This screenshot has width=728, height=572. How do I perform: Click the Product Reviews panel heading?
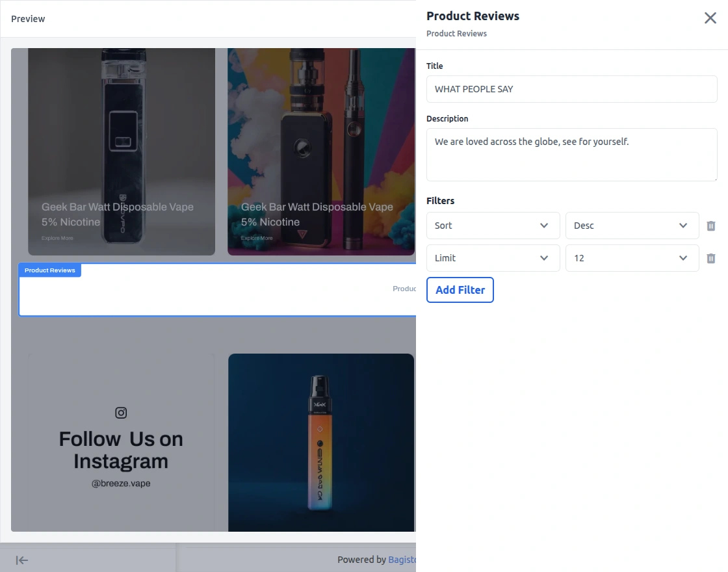473,16
